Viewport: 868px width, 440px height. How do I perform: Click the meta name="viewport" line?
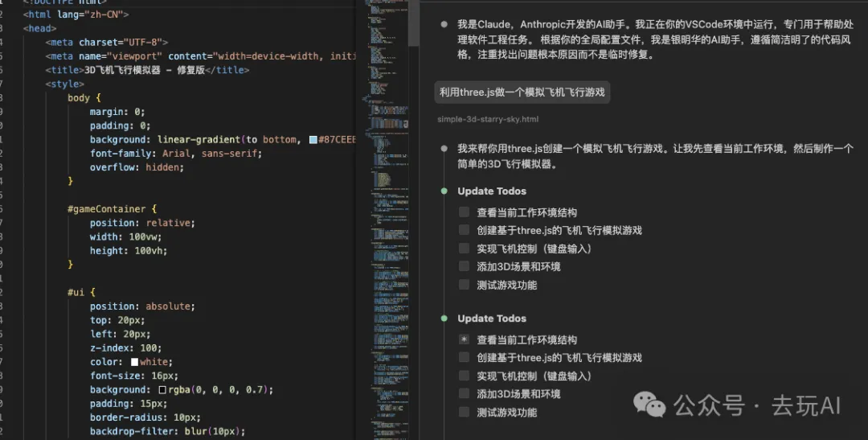click(x=202, y=56)
